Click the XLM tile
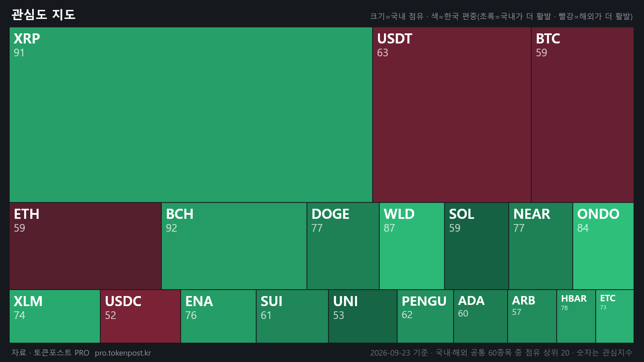The width and height of the screenshot is (644, 362). click(x=55, y=316)
